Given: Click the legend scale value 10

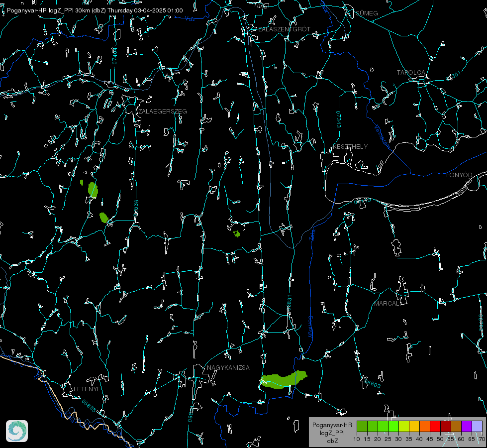Looking at the screenshot, I should pos(357,440).
